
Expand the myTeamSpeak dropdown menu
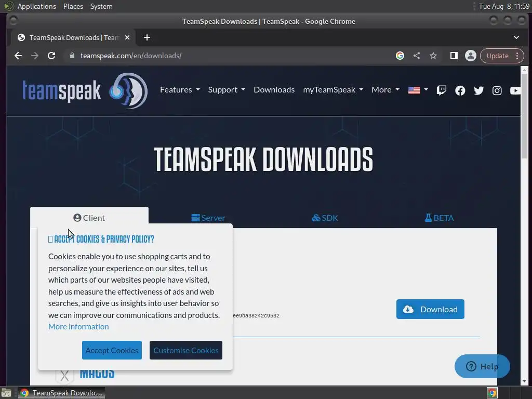tap(333, 90)
